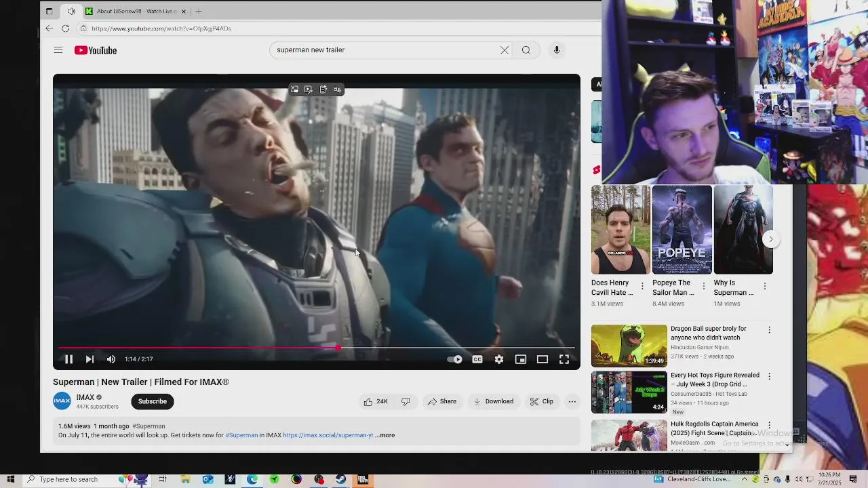This screenshot has height=488, width=868.
Task: Start voice search with the microphone
Action: coord(557,50)
